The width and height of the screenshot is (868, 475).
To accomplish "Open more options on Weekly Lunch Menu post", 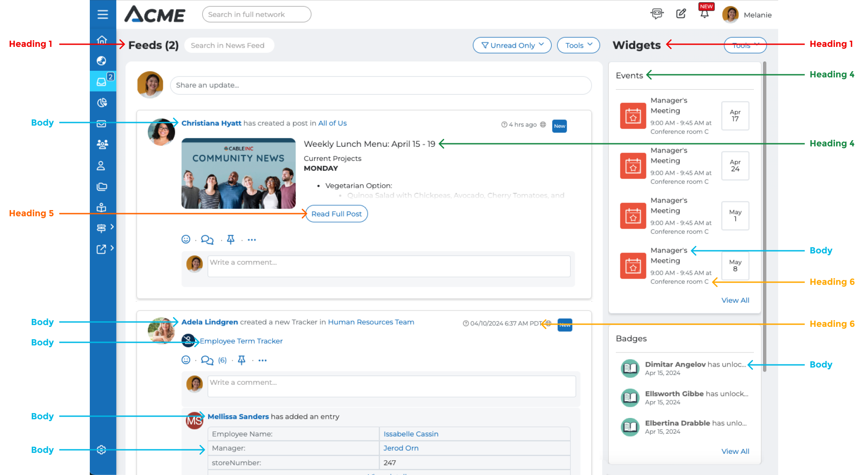I will coord(252,240).
